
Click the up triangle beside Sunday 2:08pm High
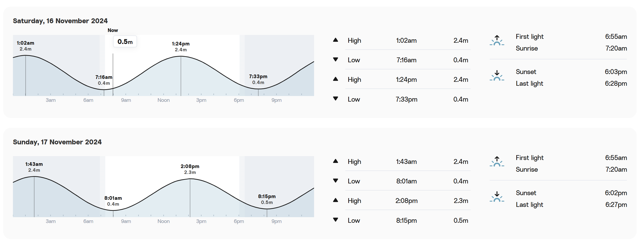[336, 200]
